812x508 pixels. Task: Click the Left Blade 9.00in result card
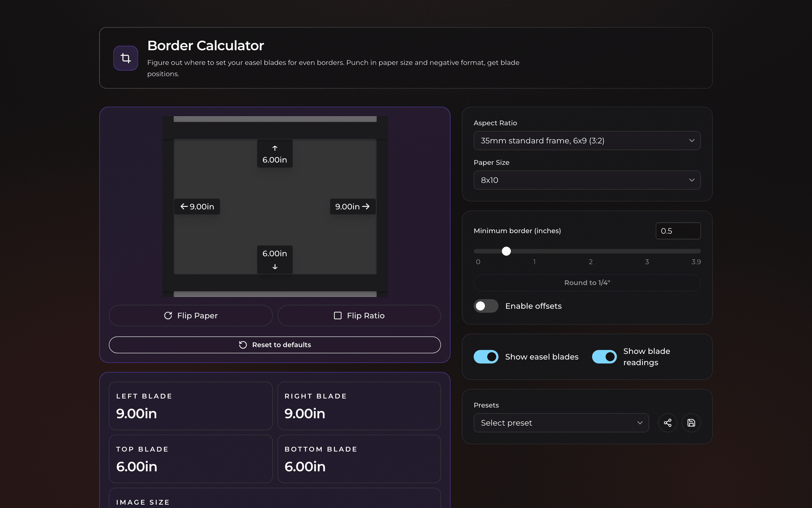tap(191, 406)
